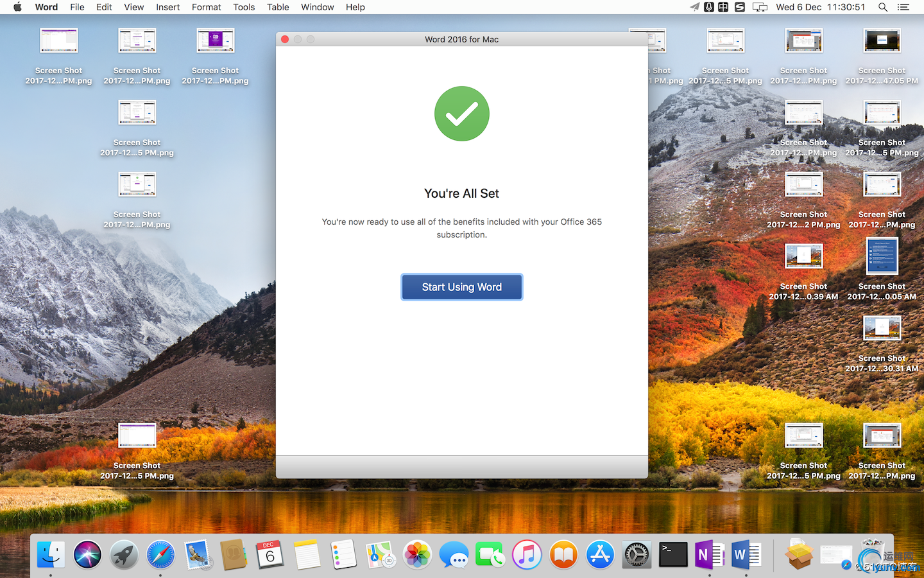Open Messages app from the Dock
This screenshot has width=924, height=578.
point(454,555)
